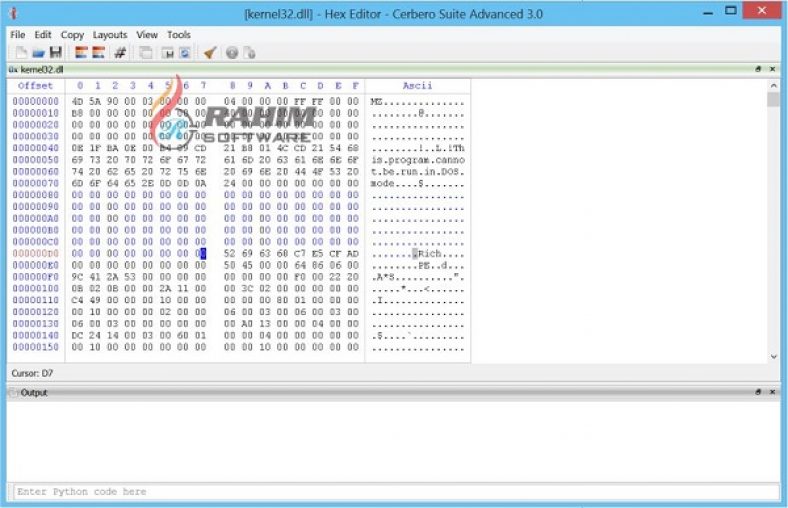Open the File menu
788x508 pixels.
(x=18, y=35)
